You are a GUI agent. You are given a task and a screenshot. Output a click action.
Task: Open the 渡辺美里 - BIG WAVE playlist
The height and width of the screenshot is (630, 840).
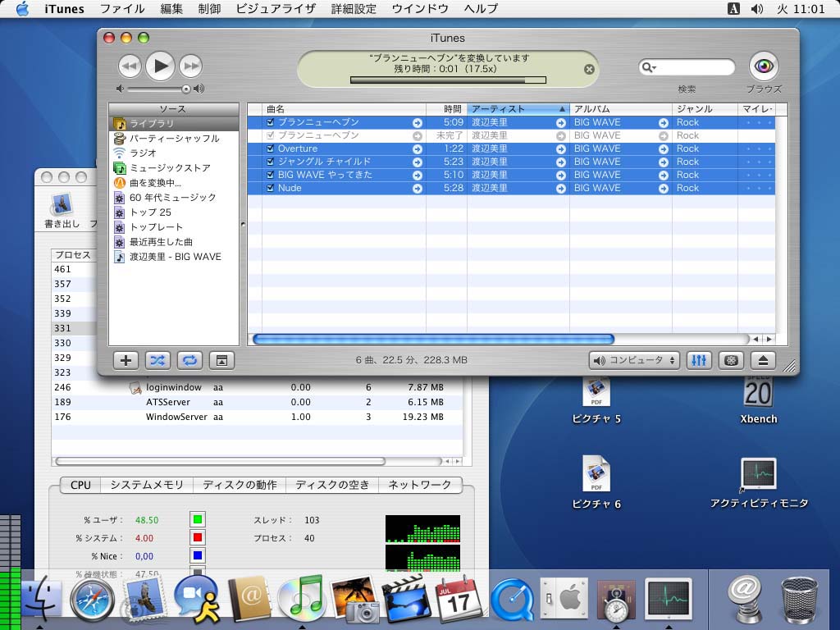[x=174, y=257]
